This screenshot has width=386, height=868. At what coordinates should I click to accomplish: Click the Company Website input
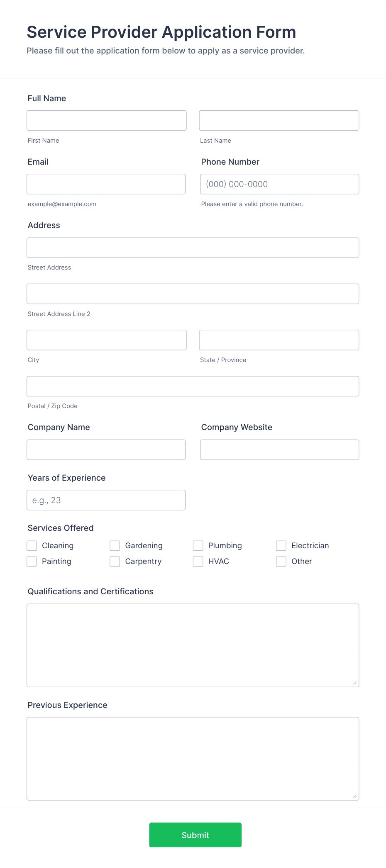coord(279,450)
